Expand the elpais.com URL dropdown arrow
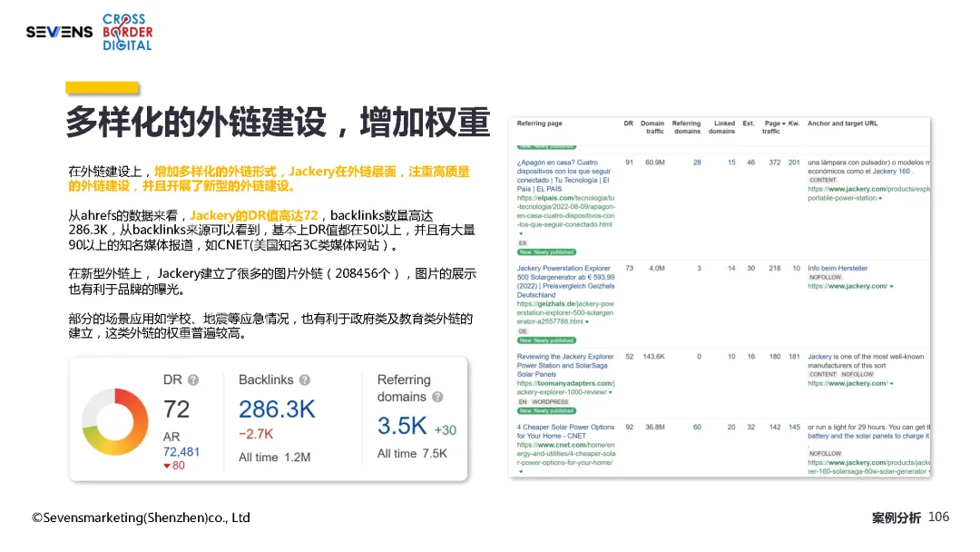 coord(521,234)
